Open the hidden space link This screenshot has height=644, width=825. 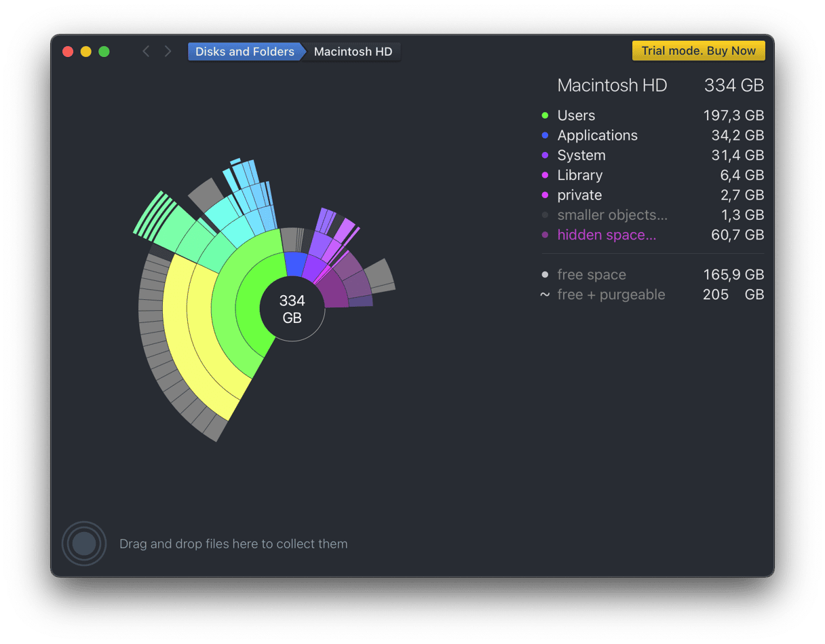[607, 235]
